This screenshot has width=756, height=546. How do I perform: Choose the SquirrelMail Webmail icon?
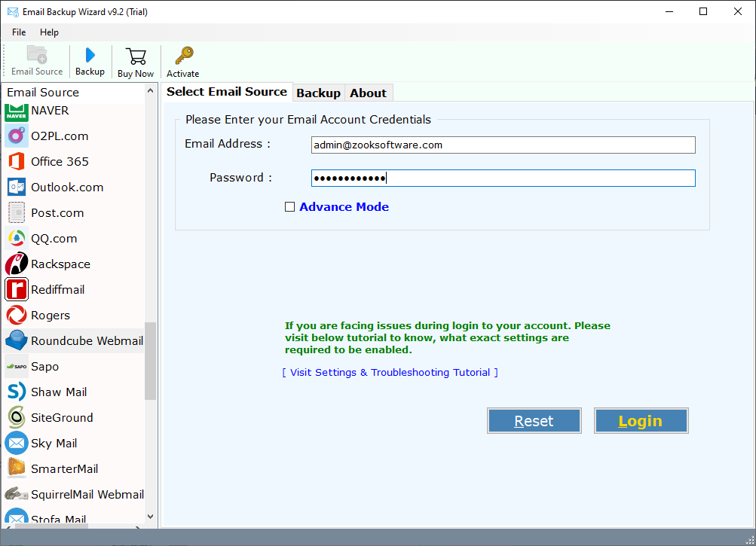(17, 493)
